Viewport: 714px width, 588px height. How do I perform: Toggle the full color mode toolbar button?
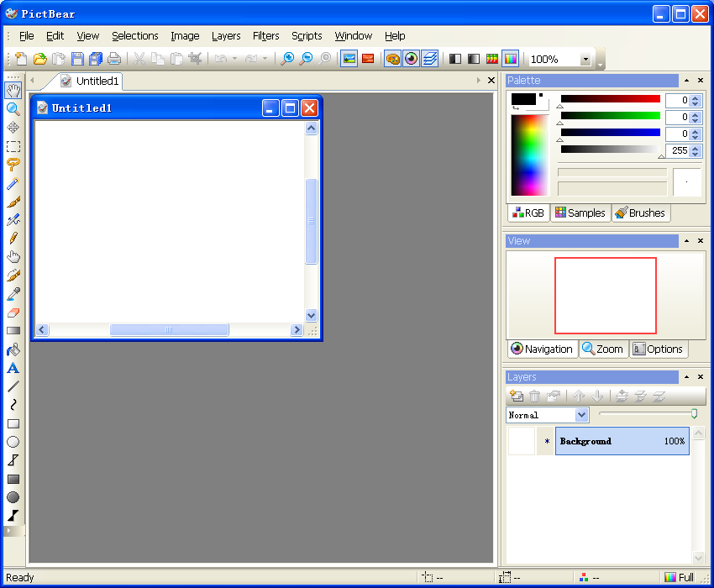(511, 59)
